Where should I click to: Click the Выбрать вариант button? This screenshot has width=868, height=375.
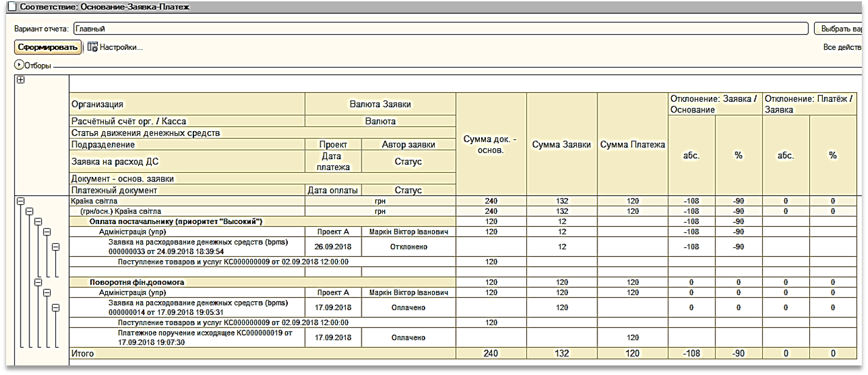tap(839, 29)
